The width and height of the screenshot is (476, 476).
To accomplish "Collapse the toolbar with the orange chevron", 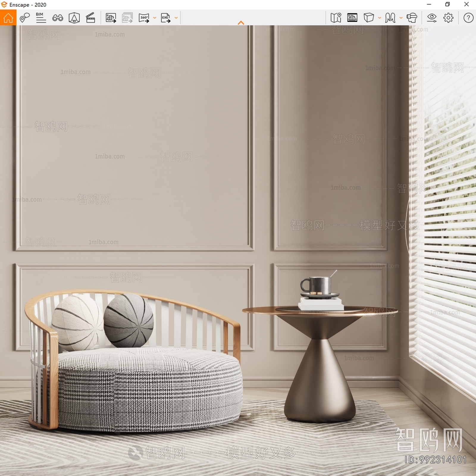I will click(241, 23).
